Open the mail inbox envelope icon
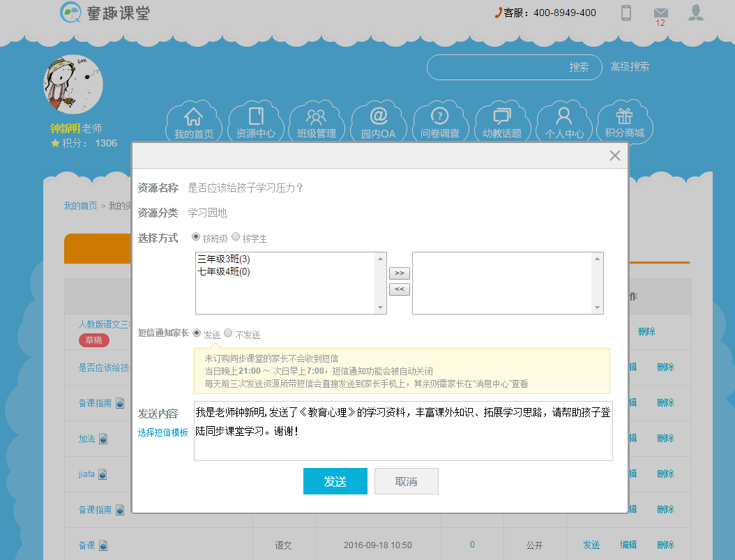Screen dimensions: 735x560 click(x=660, y=13)
